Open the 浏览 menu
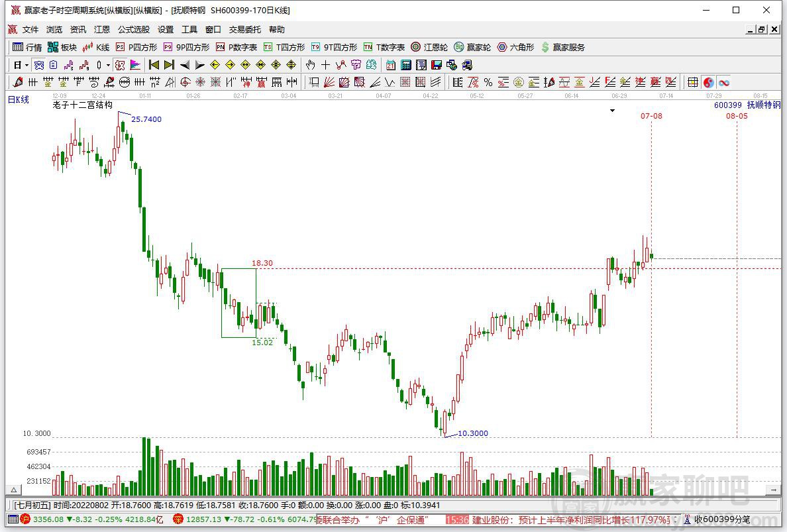787x532 pixels. coord(54,30)
